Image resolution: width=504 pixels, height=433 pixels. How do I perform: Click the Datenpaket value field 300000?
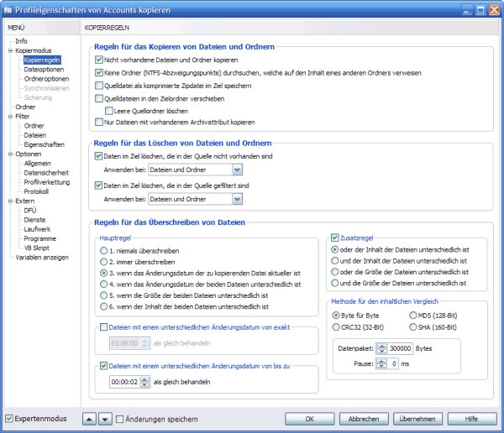(x=400, y=348)
